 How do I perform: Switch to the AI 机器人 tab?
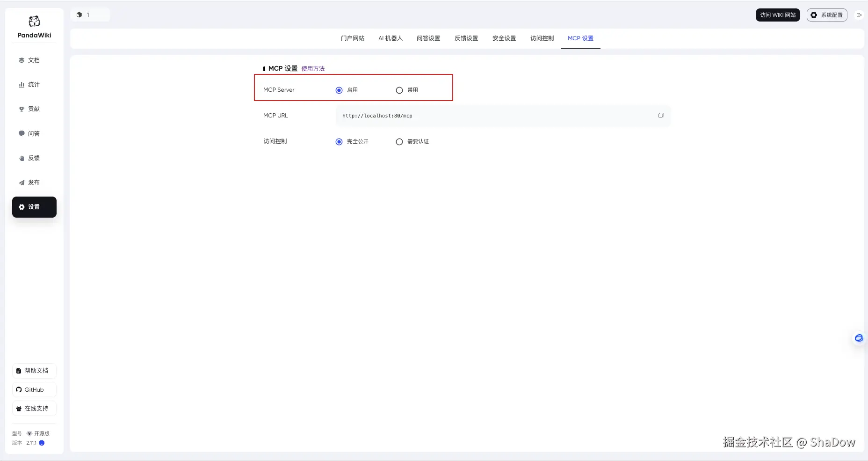click(x=391, y=38)
